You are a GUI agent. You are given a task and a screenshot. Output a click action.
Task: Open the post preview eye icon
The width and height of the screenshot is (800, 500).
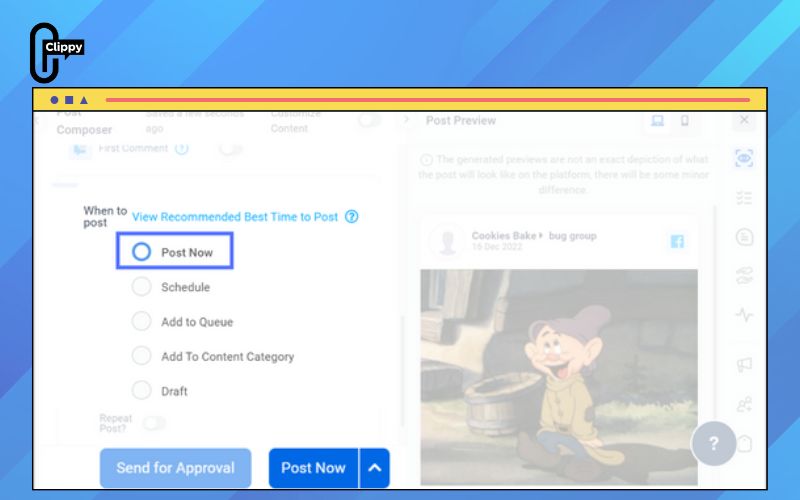click(x=744, y=159)
